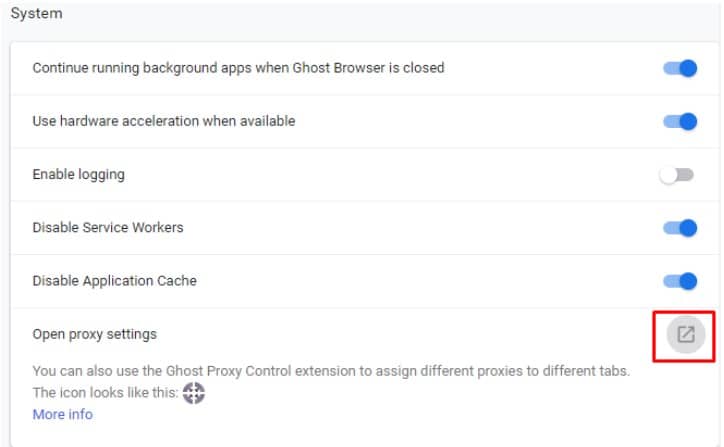Click 'Continue running background apps' label text
The width and height of the screenshot is (724, 447).
pos(238,68)
